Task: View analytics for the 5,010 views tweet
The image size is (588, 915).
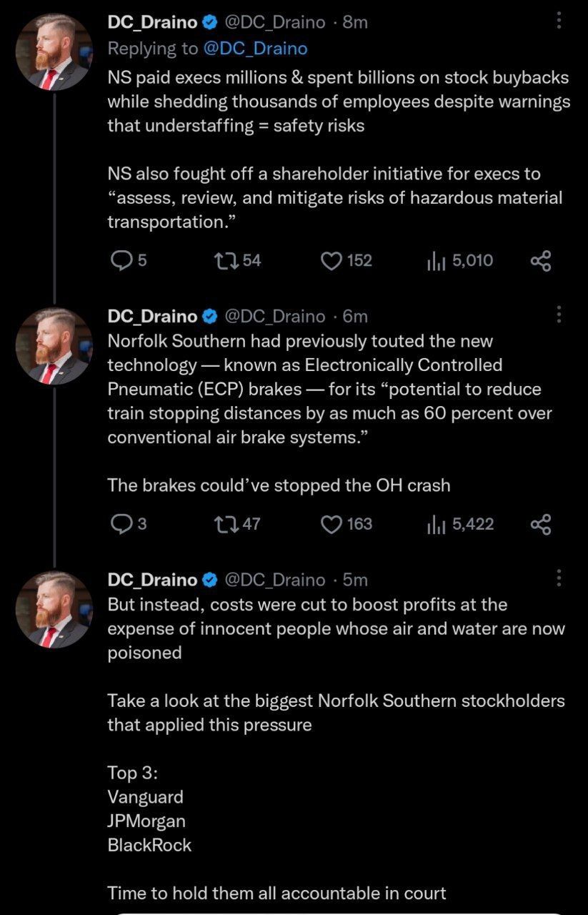Action: click(437, 261)
